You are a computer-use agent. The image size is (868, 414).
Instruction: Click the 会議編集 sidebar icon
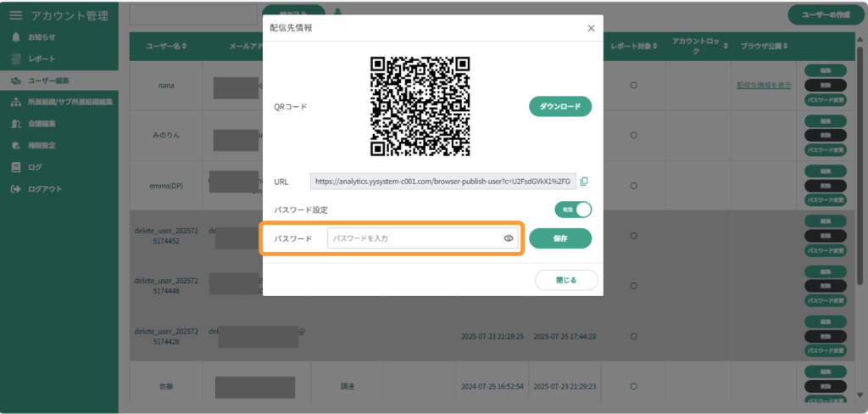pyautogui.click(x=15, y=124)
